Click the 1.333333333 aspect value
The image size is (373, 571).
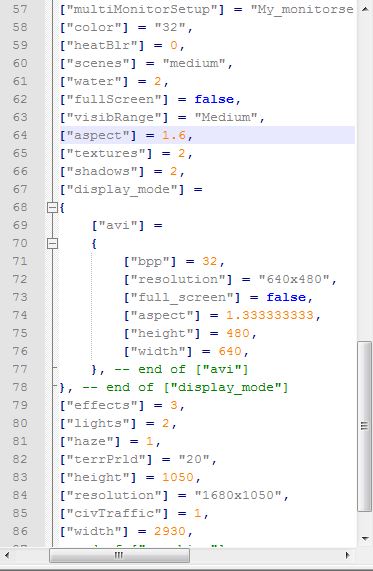click(270, 315)
